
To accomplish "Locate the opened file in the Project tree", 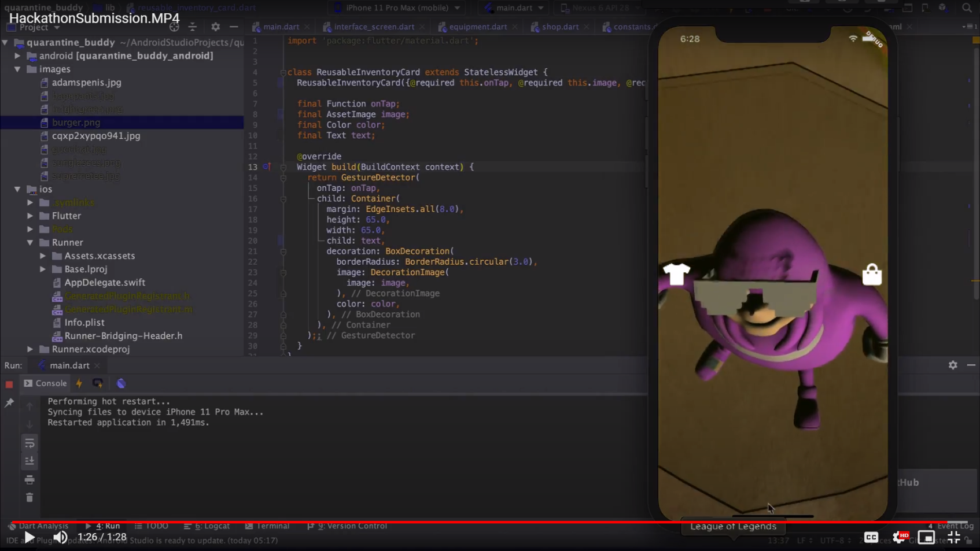I will pos(174,27).
